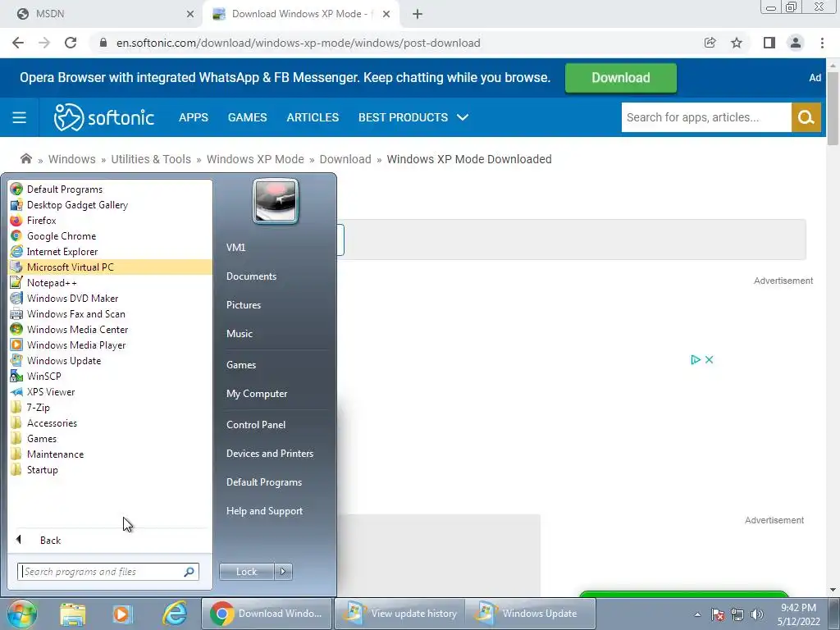Click the green Opera Download button
The height and width of the screenshot is (630, 840).
pyautogui.click(x=620, y=78)
